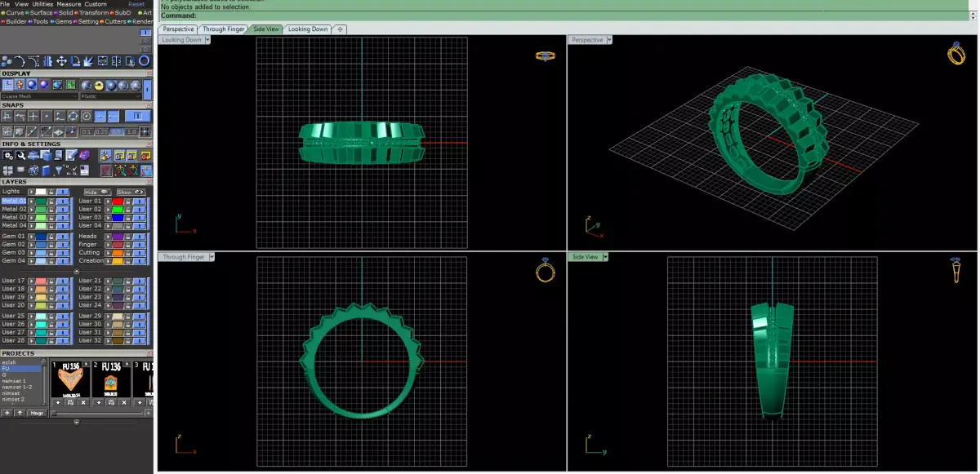980x474 pixels.
Task: Click the stacked cubes icon in main toolbar
Action: click(x=7, y=60)
